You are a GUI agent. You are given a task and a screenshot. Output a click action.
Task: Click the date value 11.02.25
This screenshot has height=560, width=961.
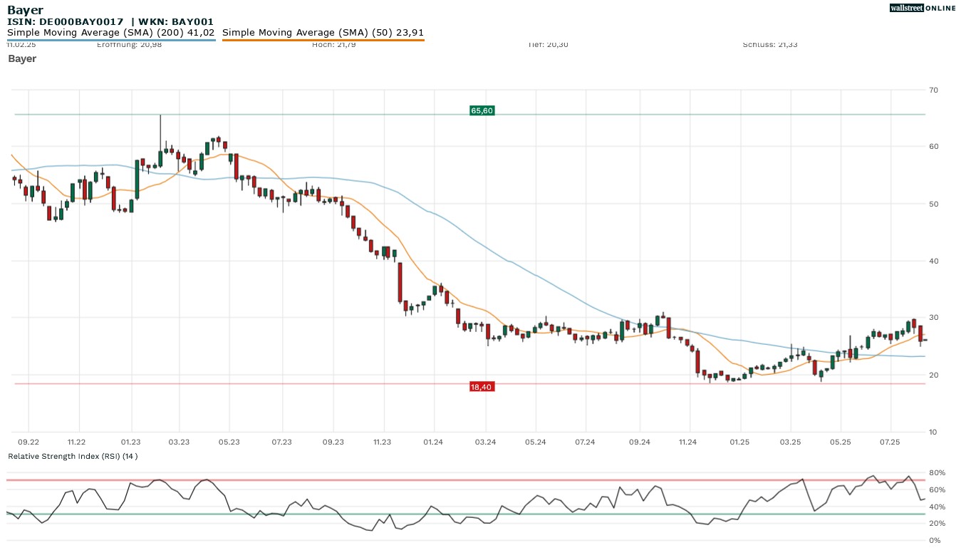(21, 44)
